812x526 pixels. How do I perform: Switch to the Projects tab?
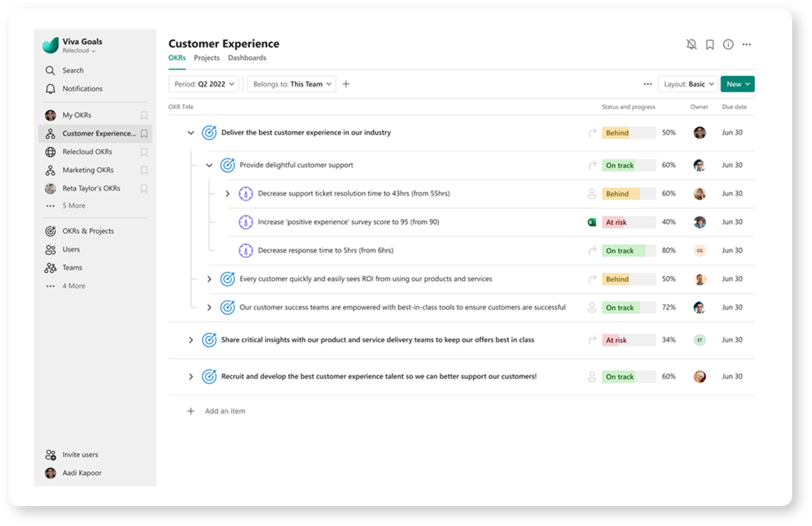[x=207, y=58]
